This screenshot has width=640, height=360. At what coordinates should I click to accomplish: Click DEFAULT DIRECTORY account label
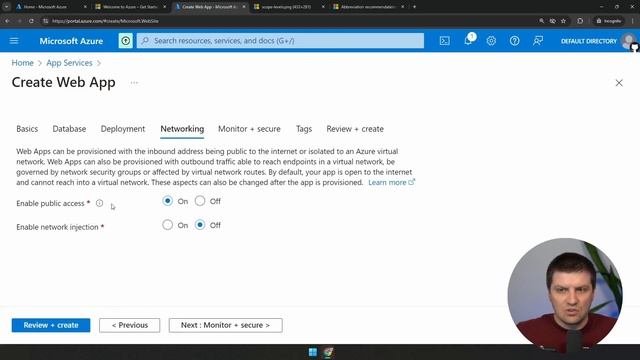coord(589,41)
